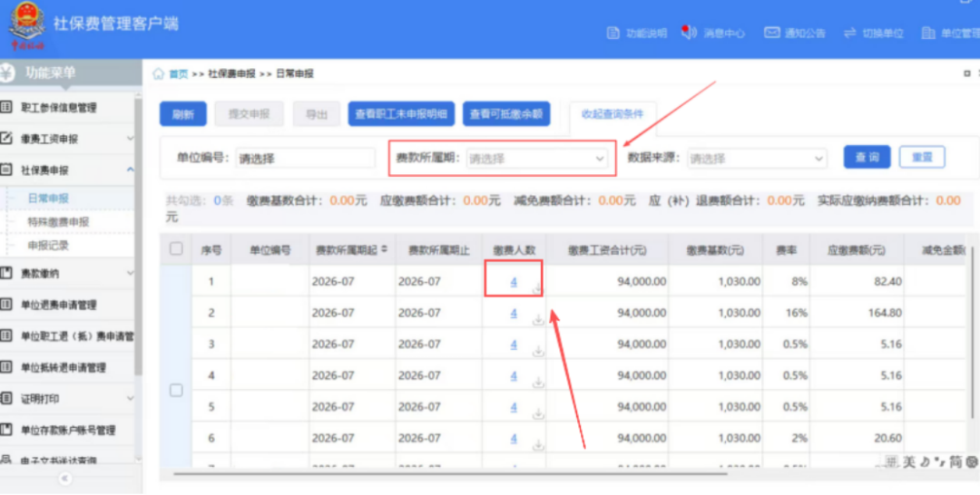Open the 数据来源 dropdown
This screenshot has width=980, height=495.
(757, 159)
